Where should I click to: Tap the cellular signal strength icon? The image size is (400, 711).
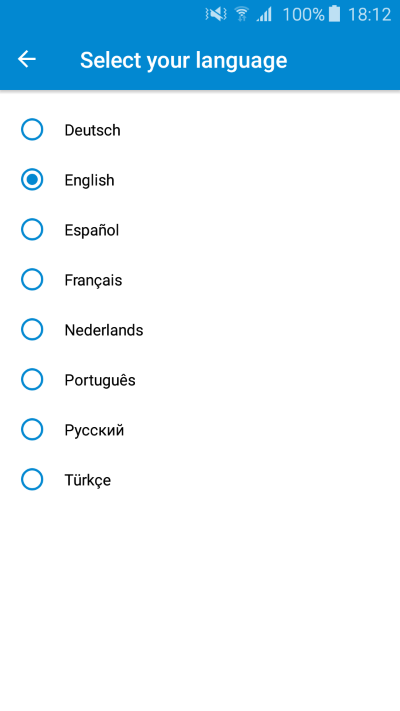point(264,15)
